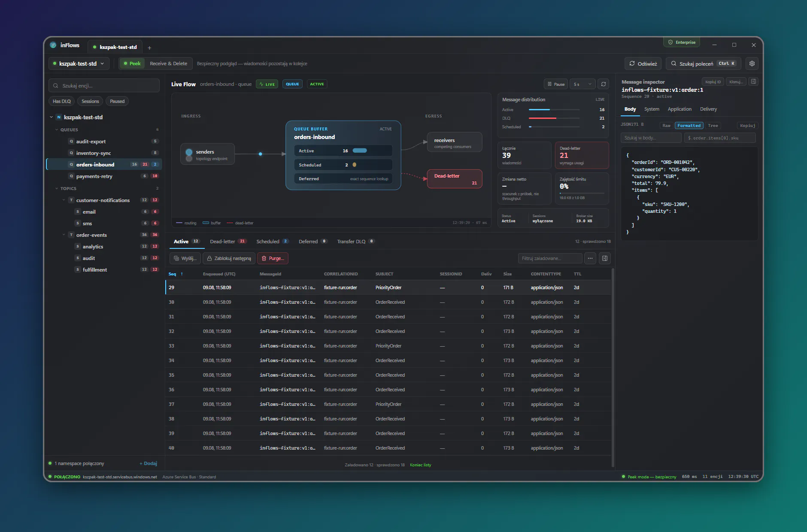Click the DLQ distribution bar
The image size is (807, 532).
pyautogui.click(x=554, y=118)
